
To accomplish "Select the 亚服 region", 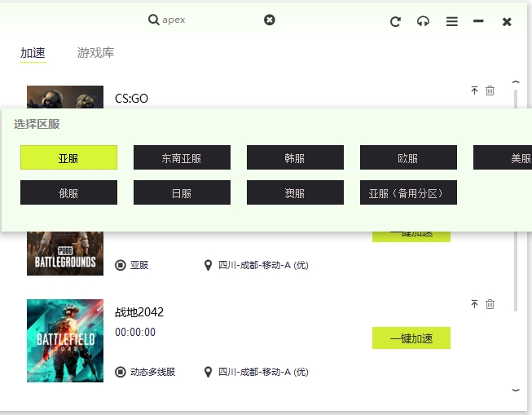I will tap(68, 157).
